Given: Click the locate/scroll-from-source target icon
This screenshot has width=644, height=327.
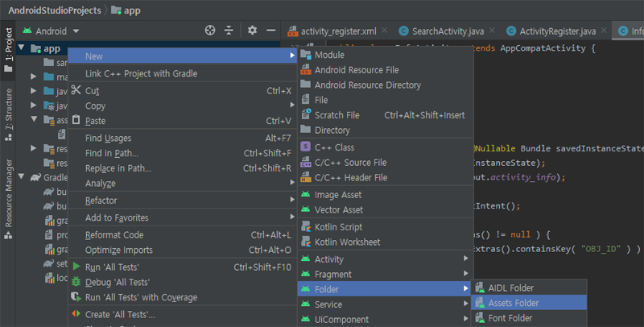Looking at the screenshot, I should (210, 31).
